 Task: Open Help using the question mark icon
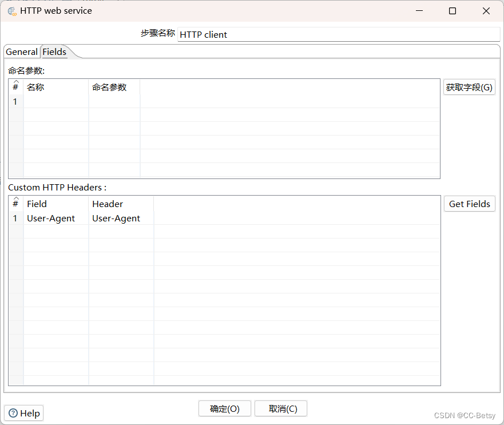23,413
